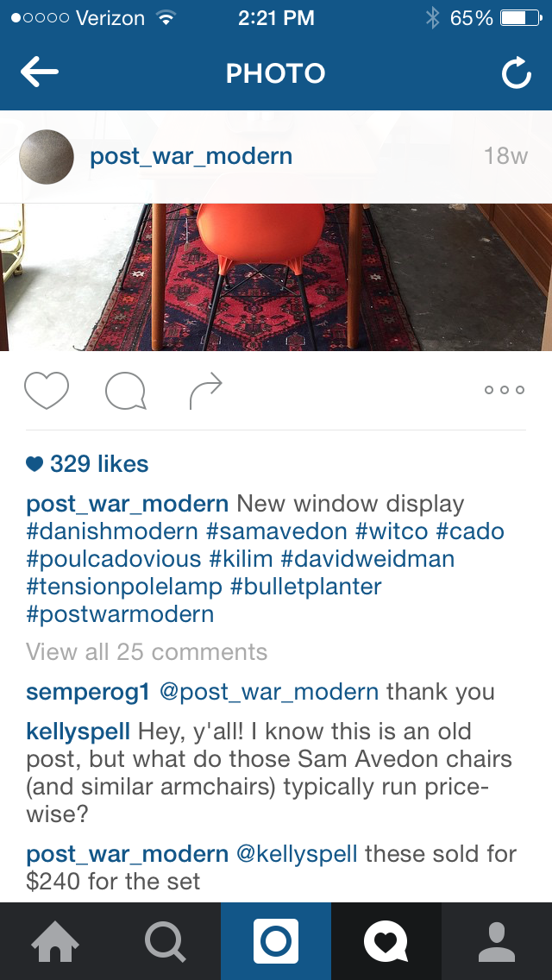Viewport: 552px width, 980px height.
Task: Like the photo with the heart outline
Action: click(x=47, y=391)
